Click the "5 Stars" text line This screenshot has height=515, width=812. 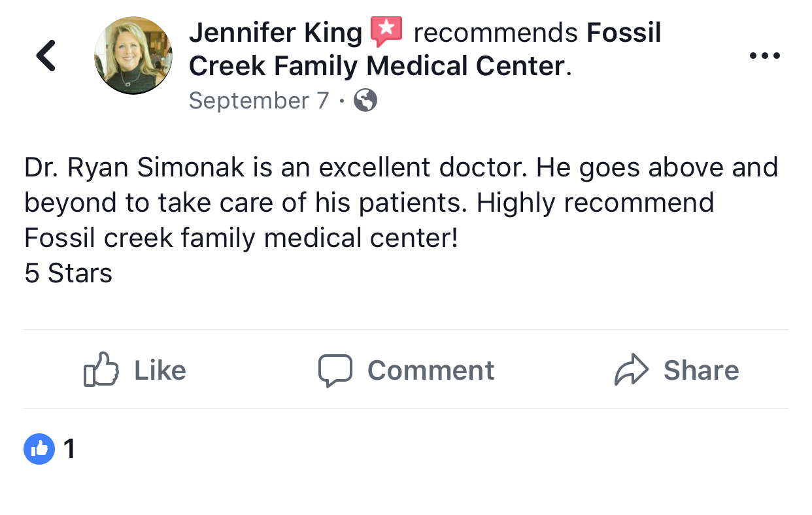tap(69, 273)
